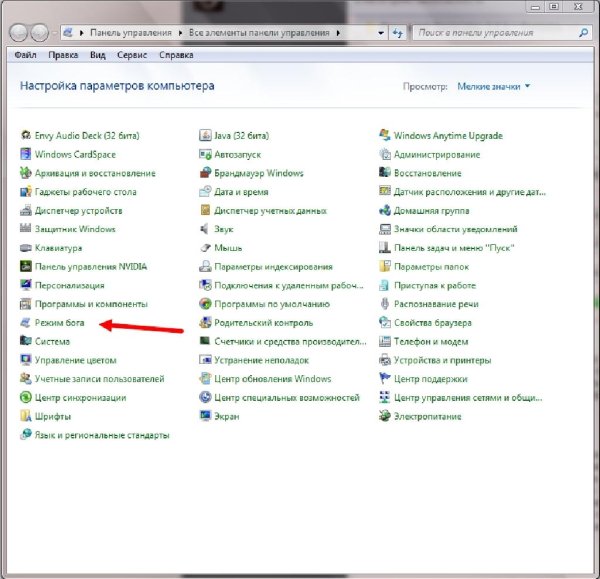Image resolution: width=600 pixels, height=579 pixels.
Task: Open the address bar history dropdown arrow
Action: click(x=381, y=33)
